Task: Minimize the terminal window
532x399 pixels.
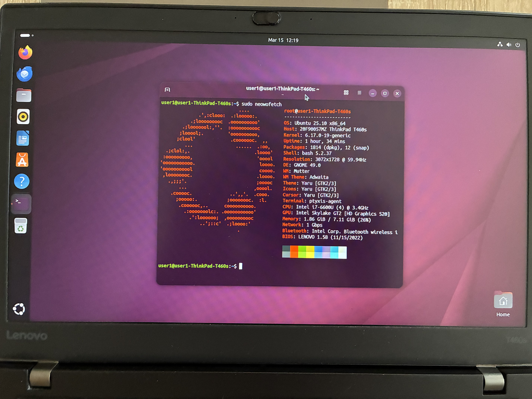Action: 373,93
